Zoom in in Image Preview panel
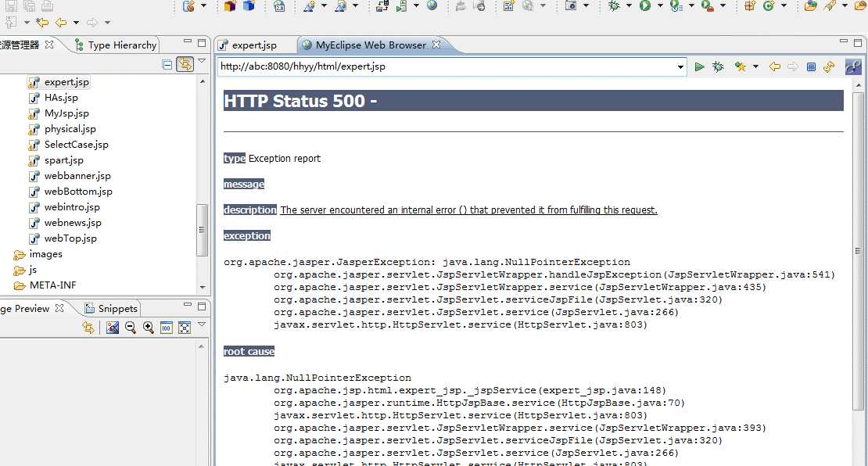Screen dimensions: 868x466 pos(149,328)
